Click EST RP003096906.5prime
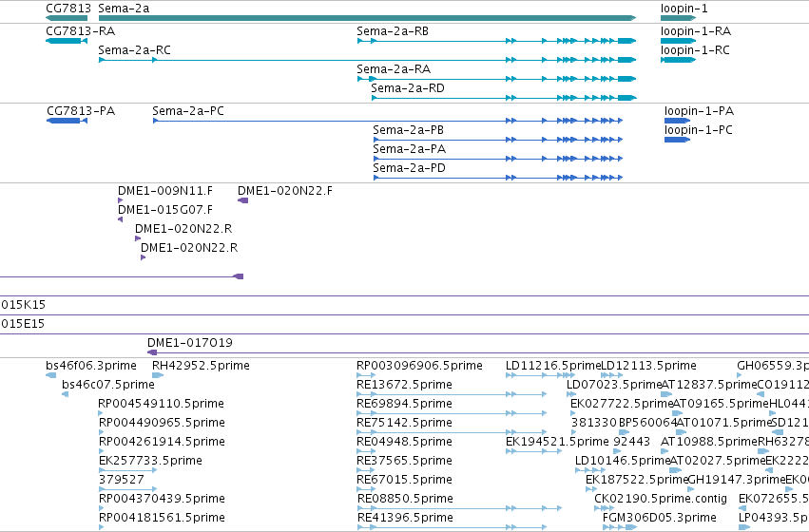The height and width of the screenshot is (532, 809). click(419, 366)
